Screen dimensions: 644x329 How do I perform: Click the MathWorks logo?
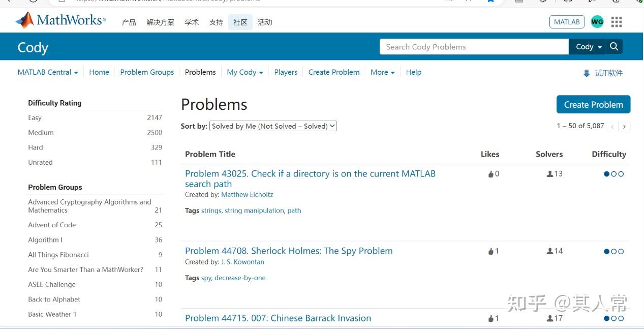click(60, 20)
